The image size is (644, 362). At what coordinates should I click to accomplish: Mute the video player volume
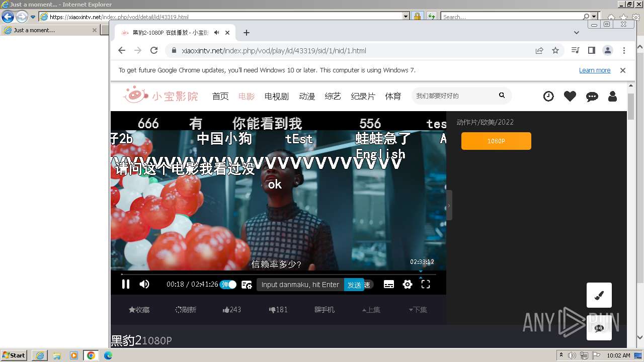[144, 285]
